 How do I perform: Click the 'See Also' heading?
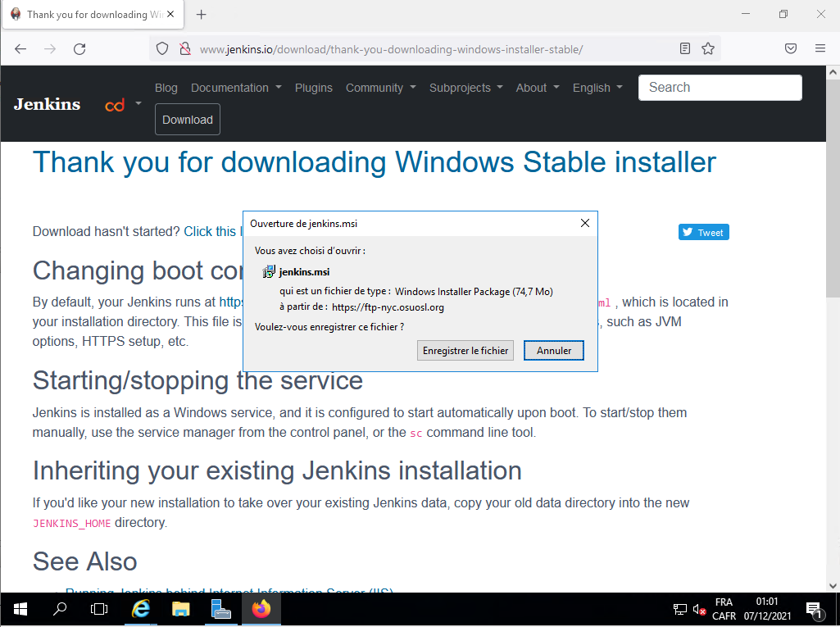84,561
